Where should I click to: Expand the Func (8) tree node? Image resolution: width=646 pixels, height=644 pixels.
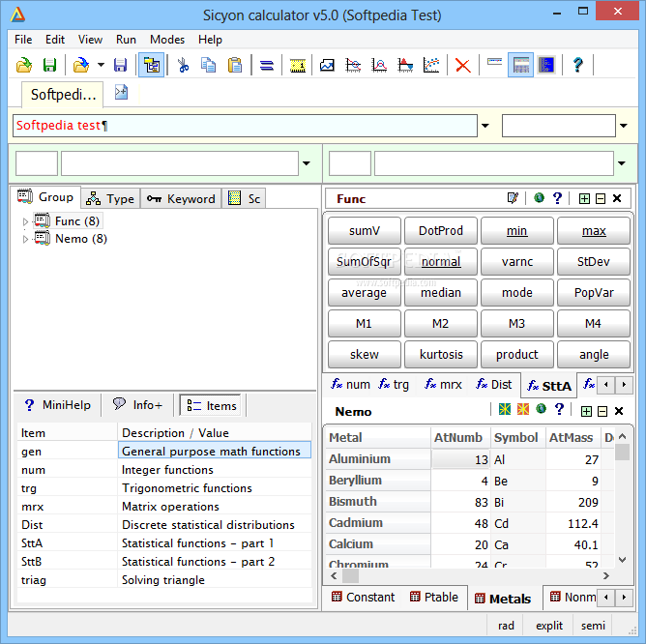pyautogui.click(x=25, y=221)
